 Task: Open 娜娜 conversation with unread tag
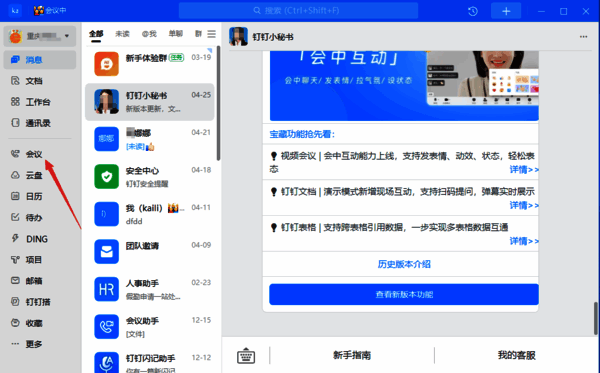pos(150,139)
